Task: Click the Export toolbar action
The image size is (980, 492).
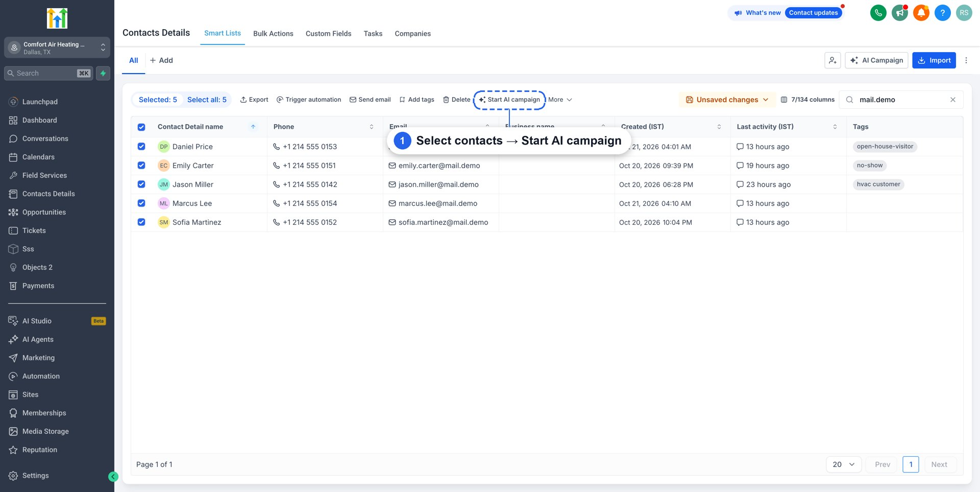Action: pos(254,100)
